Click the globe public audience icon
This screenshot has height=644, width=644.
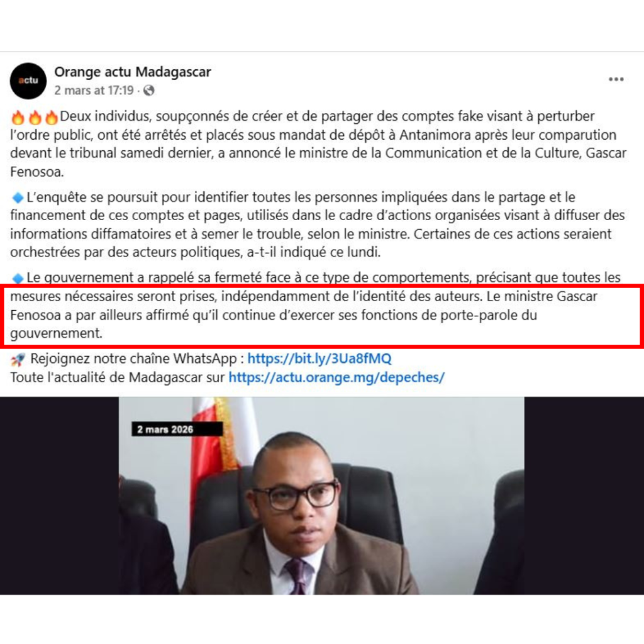pyautogui.click(x=148, y=91)
